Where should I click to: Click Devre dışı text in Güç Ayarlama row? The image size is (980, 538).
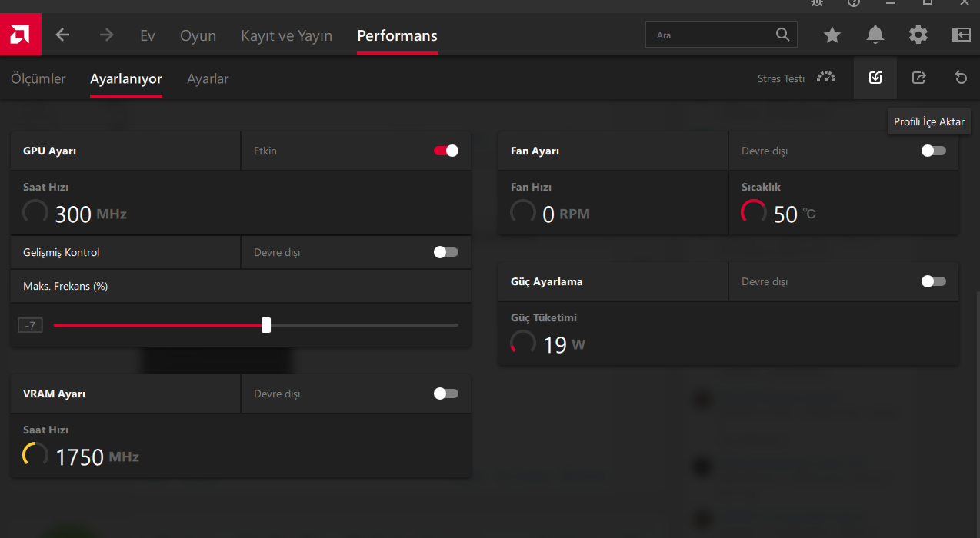tap(765, 281)
